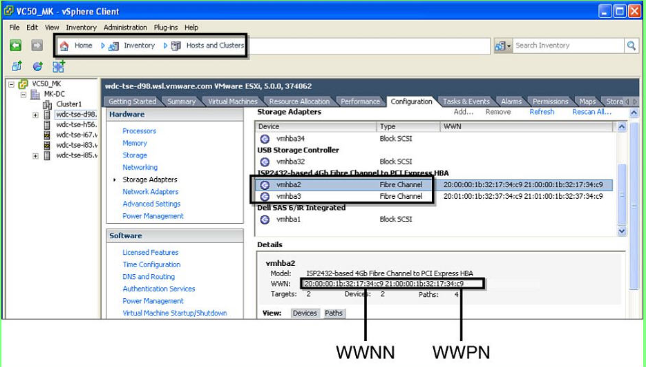
Task: Switch to the Virtual Machines tab
Action: click(x=232, y=102)
